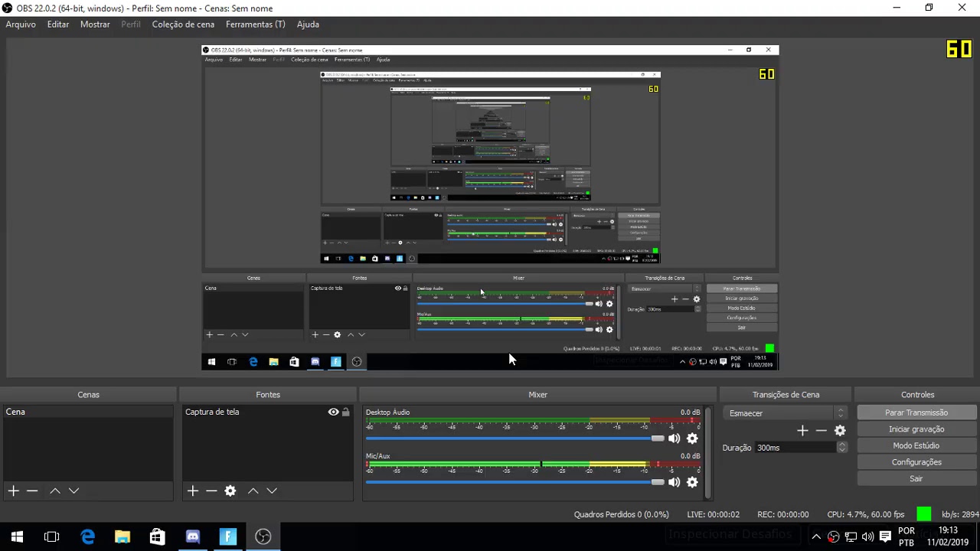
Task: Open Configurações button
Action: [x=916, y=462]
